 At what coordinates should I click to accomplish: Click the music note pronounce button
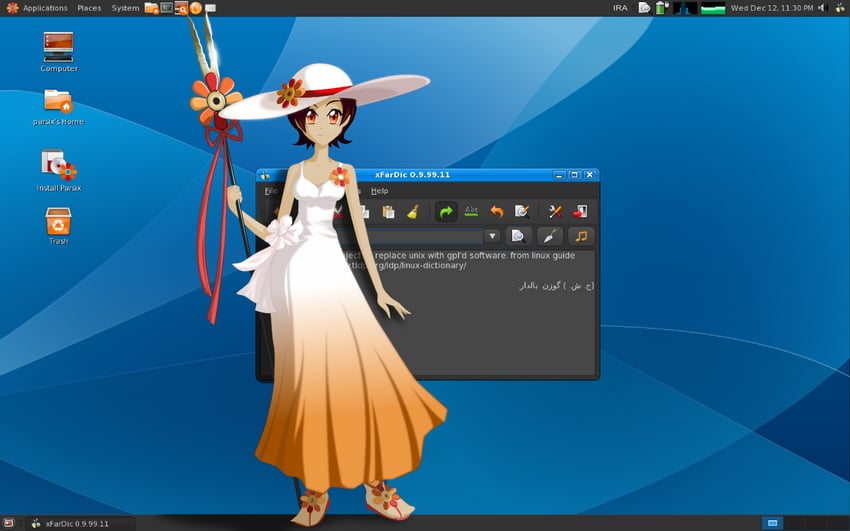pos(581,236)
